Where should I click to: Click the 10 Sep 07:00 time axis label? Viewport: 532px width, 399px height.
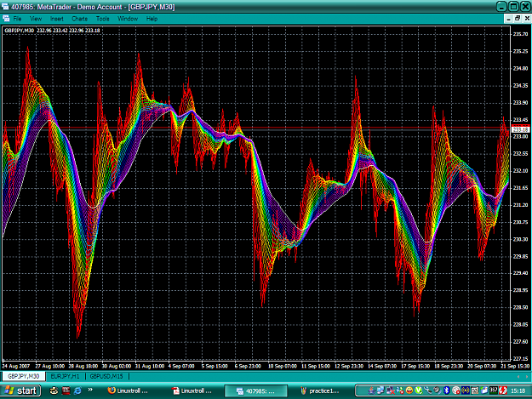[282, 366]
